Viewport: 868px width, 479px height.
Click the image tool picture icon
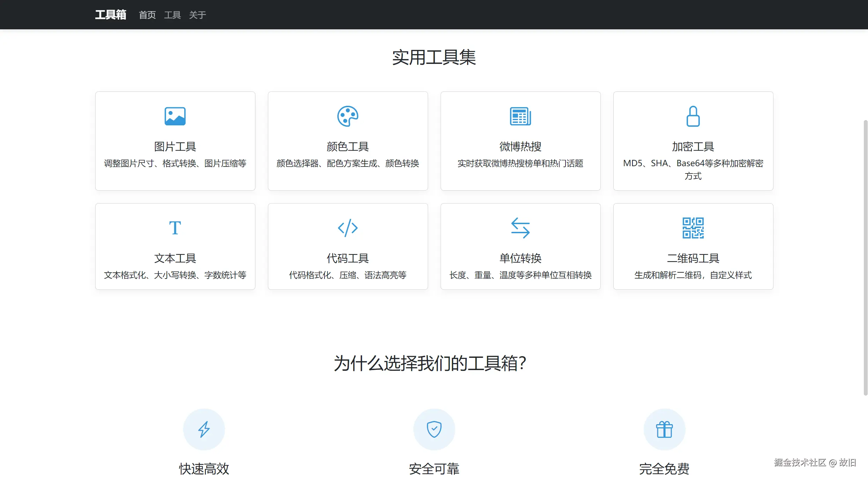175,116
